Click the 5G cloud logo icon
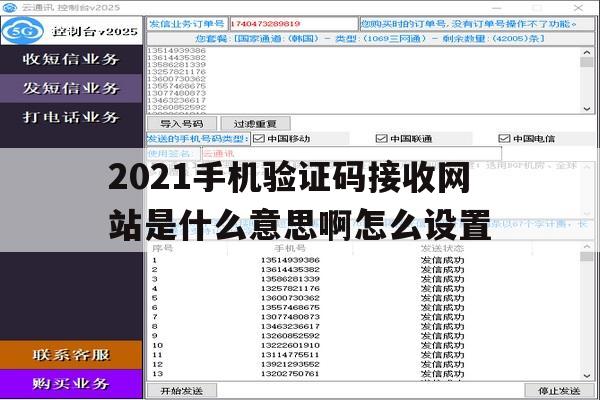This screenshot has height=400, width=600. (x=22, y=31)
